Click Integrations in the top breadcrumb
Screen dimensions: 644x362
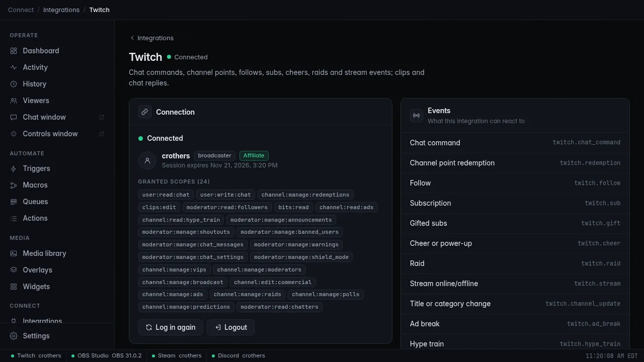(61, 10)
